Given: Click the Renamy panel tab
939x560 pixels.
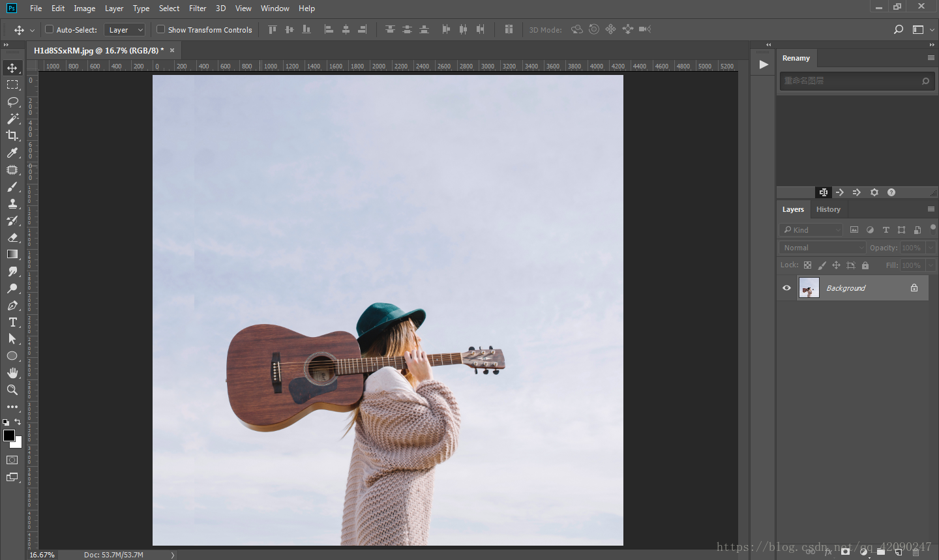Looking at the screenshot, I should tap(796, 58).
